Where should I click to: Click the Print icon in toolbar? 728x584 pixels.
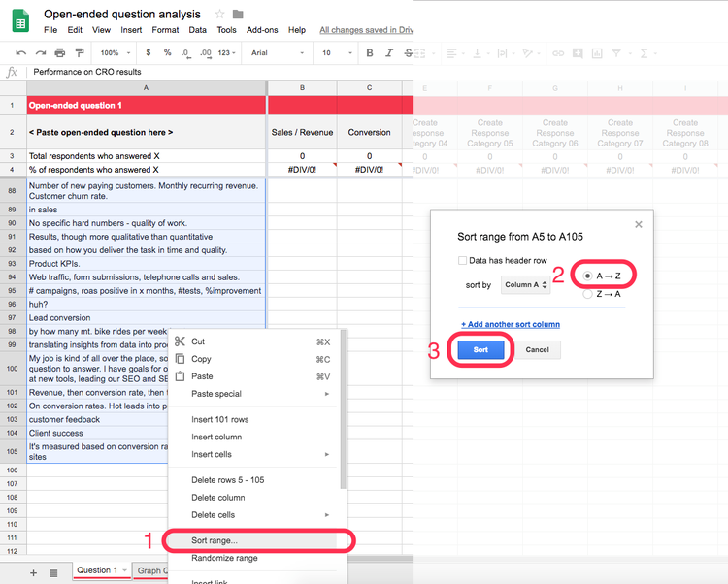point(60,53)
